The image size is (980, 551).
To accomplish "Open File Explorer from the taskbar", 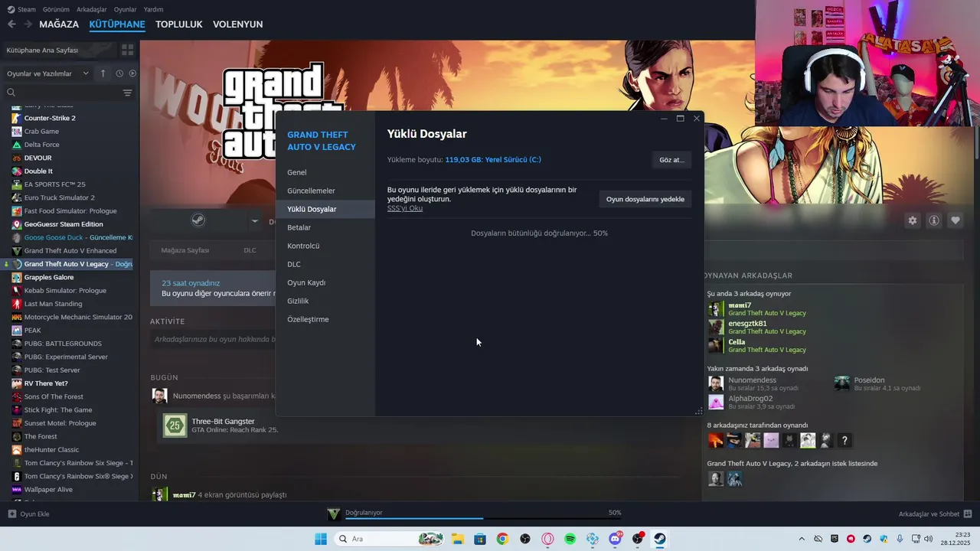I will [x=457, y=539].
